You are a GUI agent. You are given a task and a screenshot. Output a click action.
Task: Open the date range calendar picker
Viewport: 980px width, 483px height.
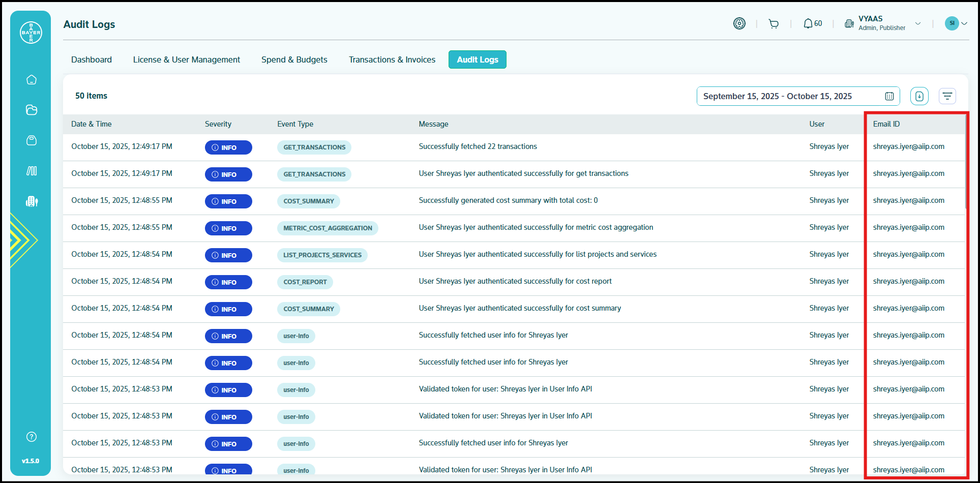click(x=889, y=96)
